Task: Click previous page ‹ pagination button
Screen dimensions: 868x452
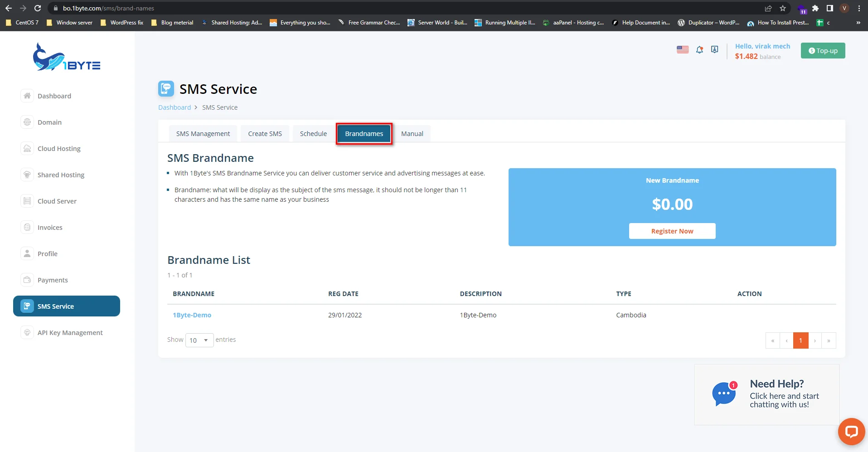Action: (x=786, y=340)
